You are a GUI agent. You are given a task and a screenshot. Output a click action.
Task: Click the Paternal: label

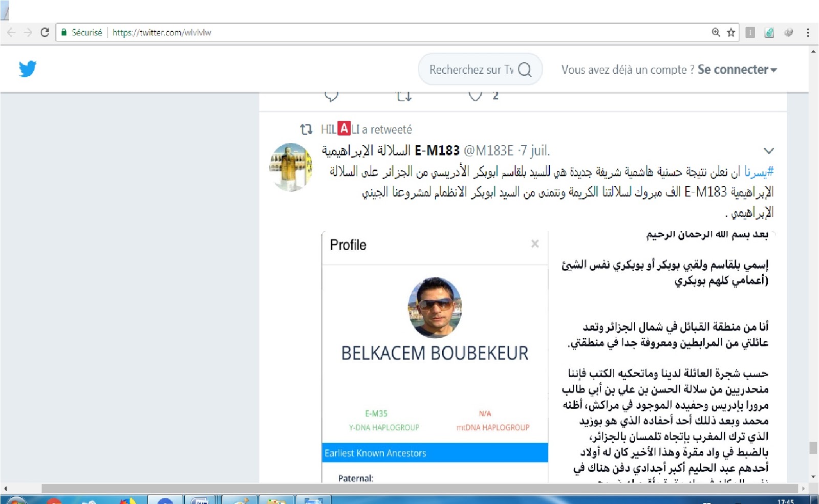point(356,478)
